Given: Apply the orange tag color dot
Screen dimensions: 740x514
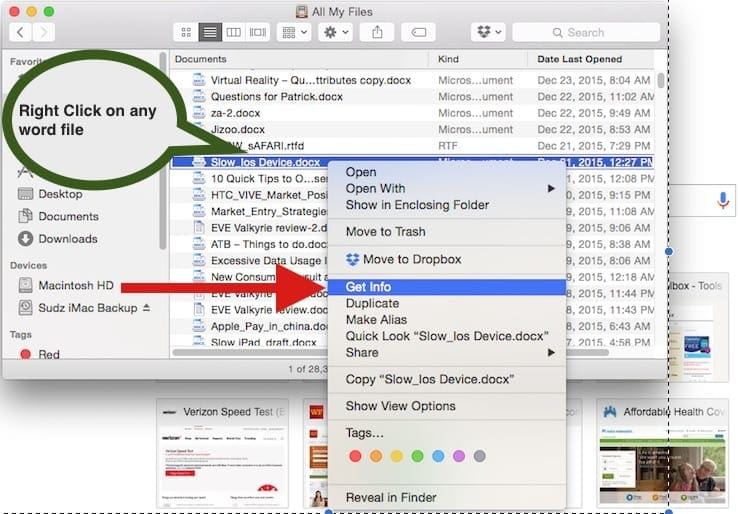Looking at the screenshot, I should pos(376,456).
